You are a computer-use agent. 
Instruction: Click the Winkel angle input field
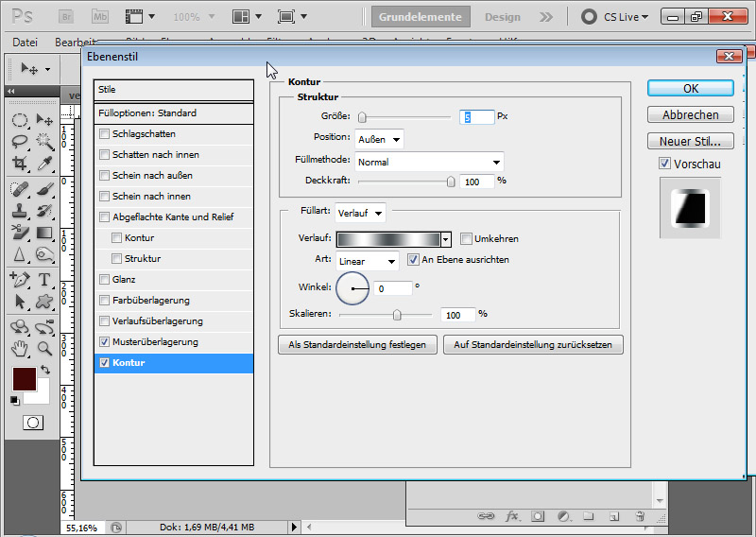coord(392,288)
